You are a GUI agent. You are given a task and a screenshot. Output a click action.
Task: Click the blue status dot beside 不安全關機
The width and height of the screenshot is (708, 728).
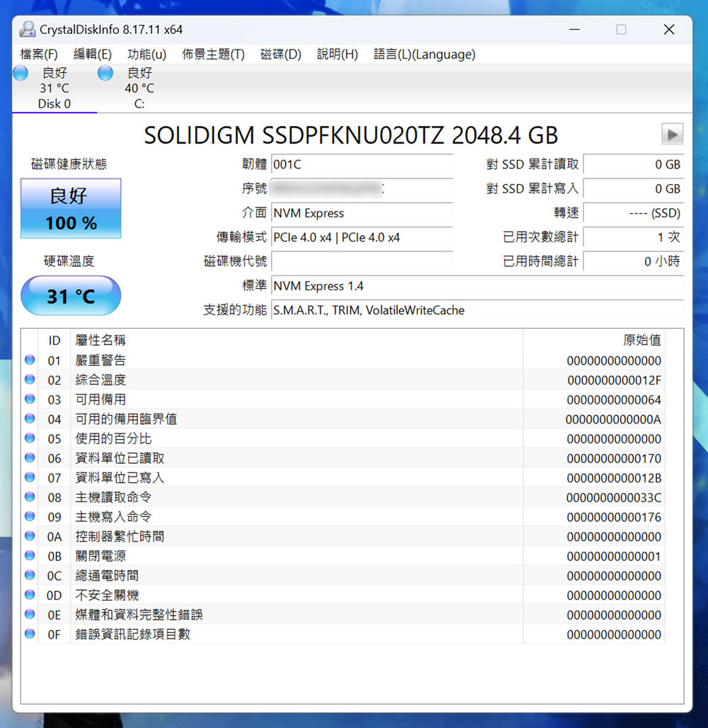[x=28, y=595]
